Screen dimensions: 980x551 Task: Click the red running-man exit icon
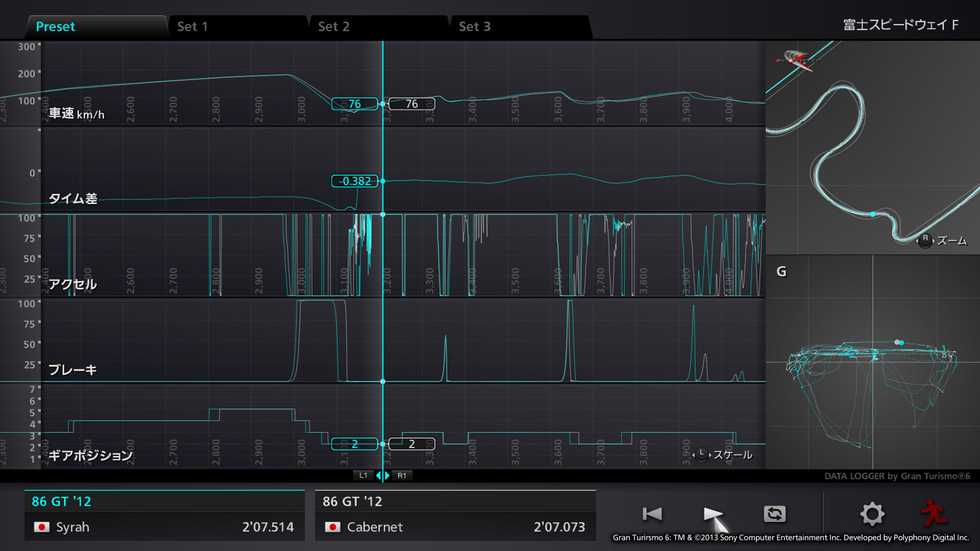click(934, 513)
